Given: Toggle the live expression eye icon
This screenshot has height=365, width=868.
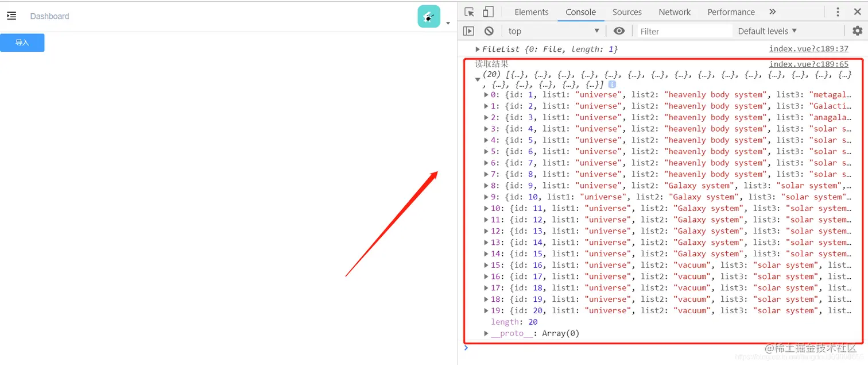Looking at the screenshot, I should pos(619,31).
